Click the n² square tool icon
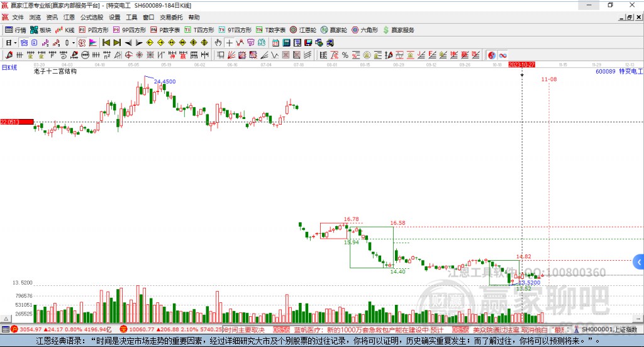Image resolution: width=644 pixels, height=347 pixels. 107,55
